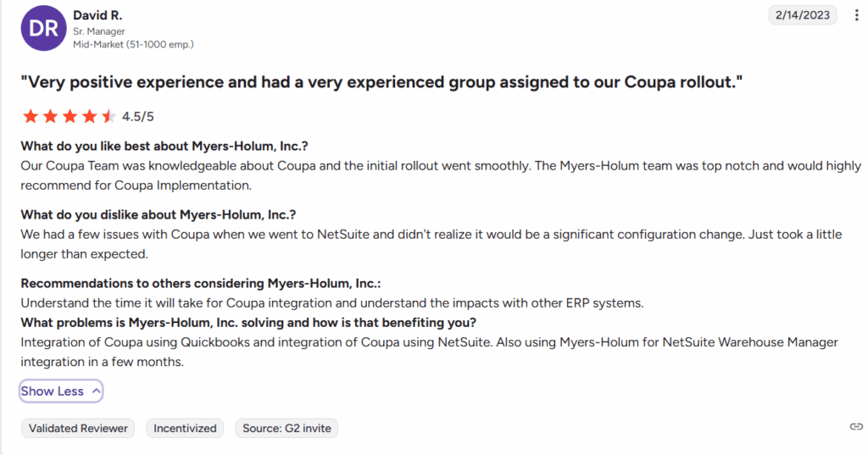Image resolution: width=868 pixels, height=455 pixels.
Task: Click the first red rating star
Action: pyautogui.click(x=31, y=117)
